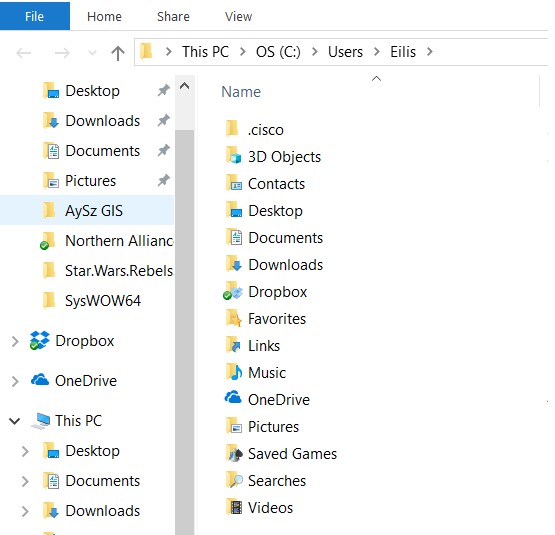Go forward with the right arrow button
The image size is (555, 535).
point(62,53)
